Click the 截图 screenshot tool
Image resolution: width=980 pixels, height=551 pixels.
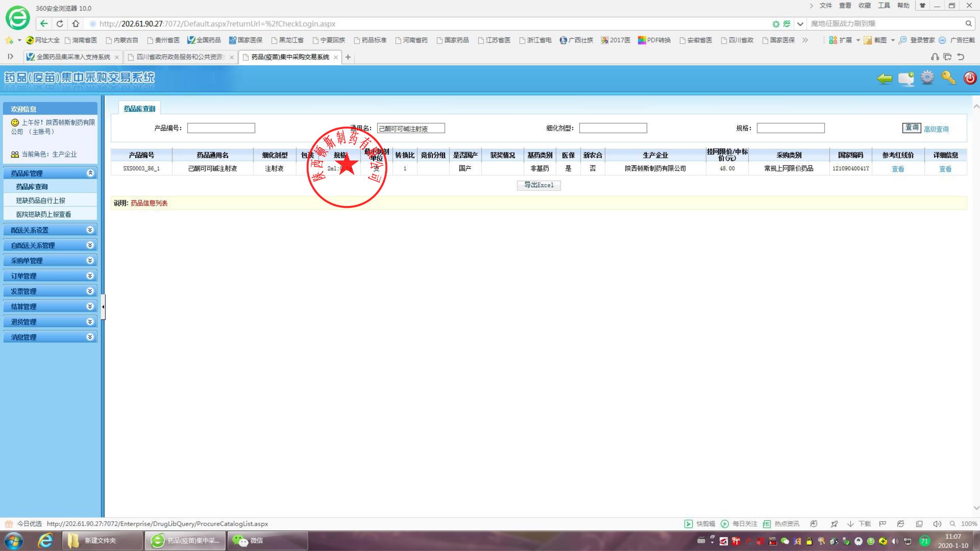[x=875, y=40]
